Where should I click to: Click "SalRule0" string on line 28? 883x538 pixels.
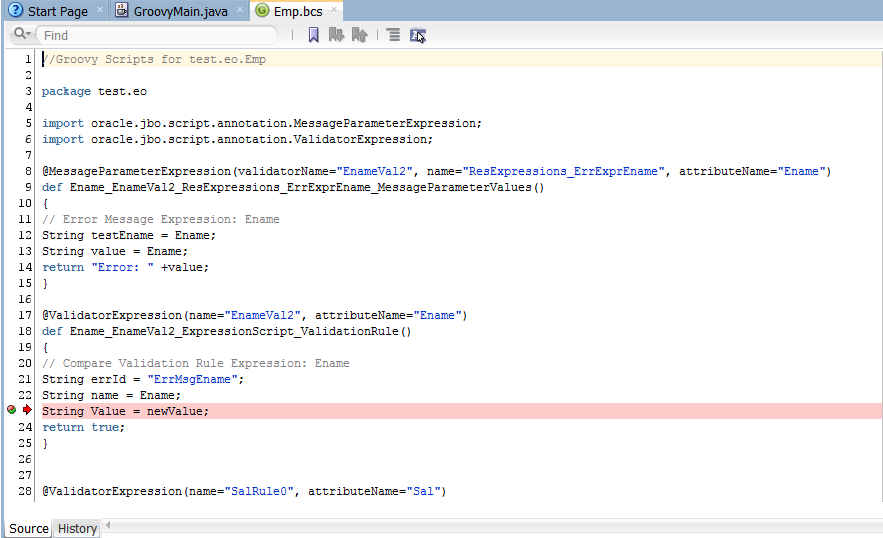[x=259, y=491]
